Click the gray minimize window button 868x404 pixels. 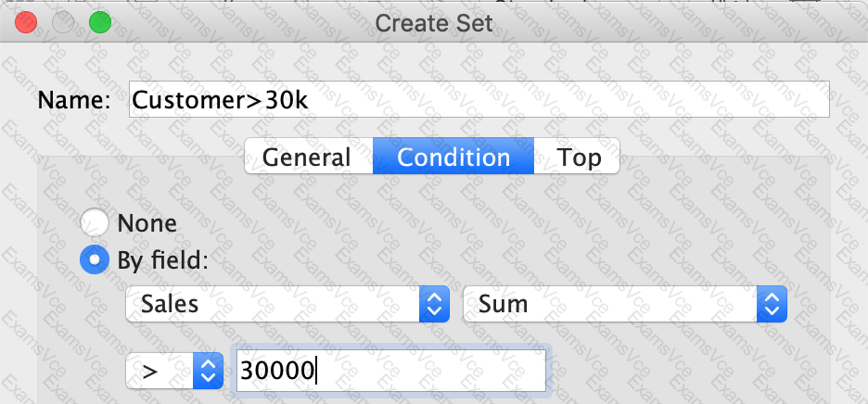coord(62,22)
